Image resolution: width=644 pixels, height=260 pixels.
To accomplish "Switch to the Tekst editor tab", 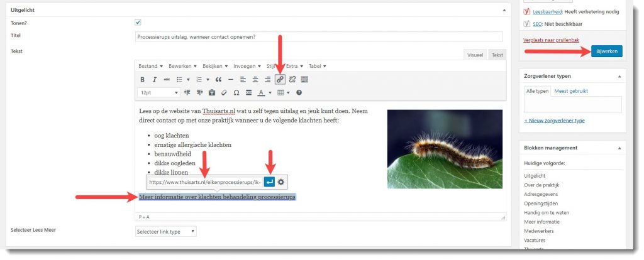I will [497, 55].
